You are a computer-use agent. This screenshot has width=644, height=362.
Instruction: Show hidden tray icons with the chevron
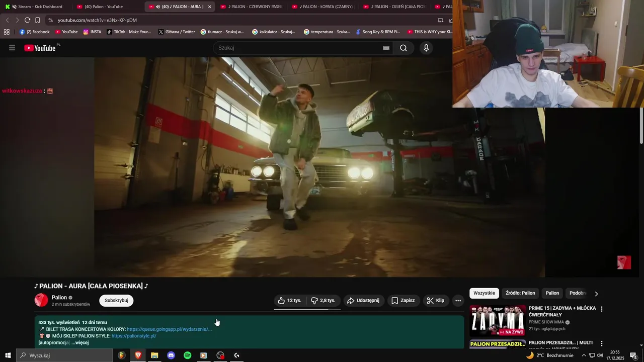point(584,355)
